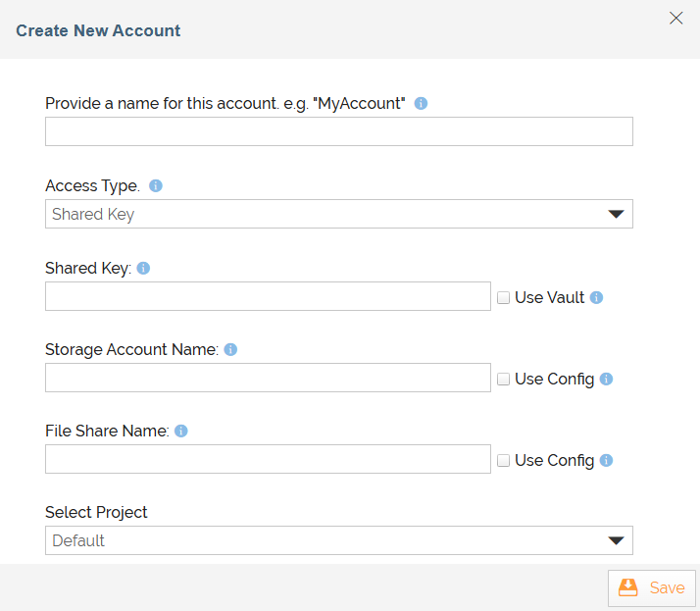
Task: Click the Storage Account Name field
Action: point(268,378)
